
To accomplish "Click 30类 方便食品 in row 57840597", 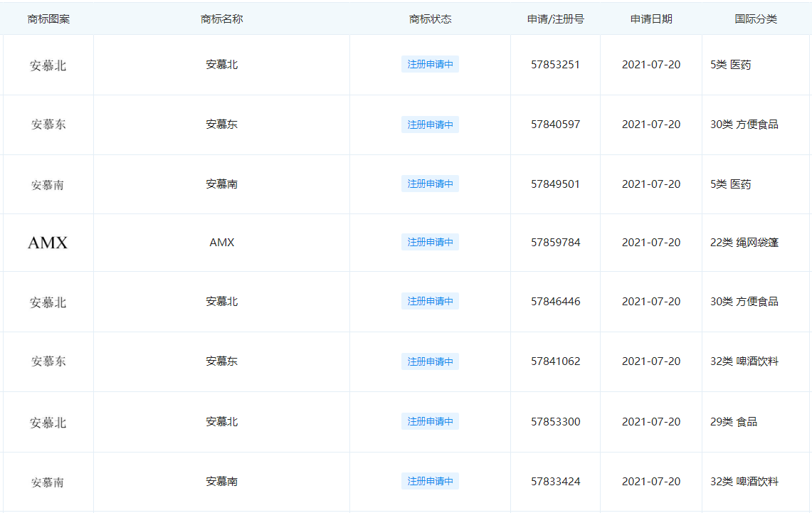I will 744,125.
